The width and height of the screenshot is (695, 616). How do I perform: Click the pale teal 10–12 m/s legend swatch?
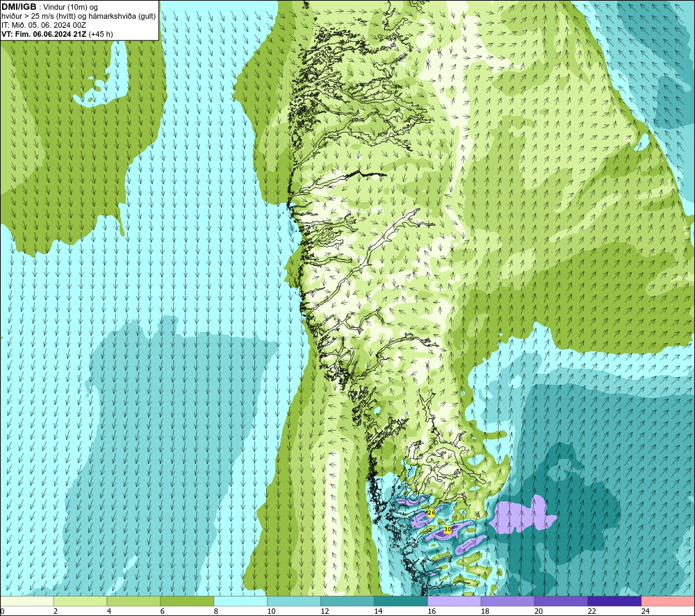(294, 601)
